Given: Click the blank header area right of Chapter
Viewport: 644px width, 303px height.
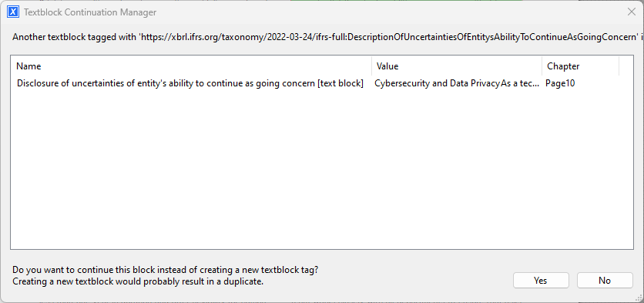Looking at the screenshot, I should point(626,66).
